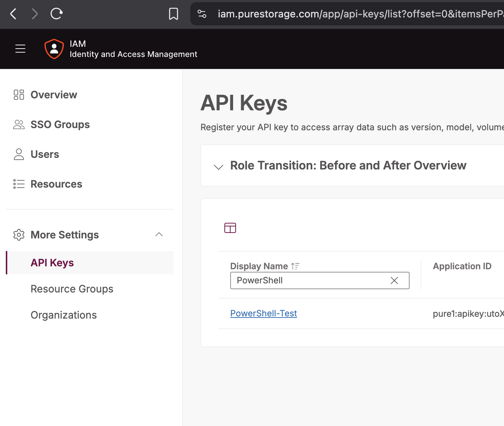This screenshot has height=426, width=504.
Task: Open the PowerShell-Test API key link
Action: pyautogui.click(x=264, y=314)
